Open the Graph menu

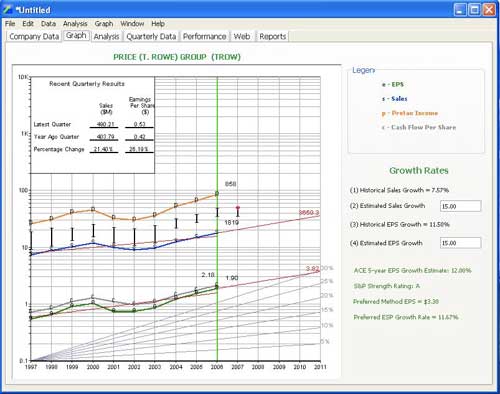104,24
